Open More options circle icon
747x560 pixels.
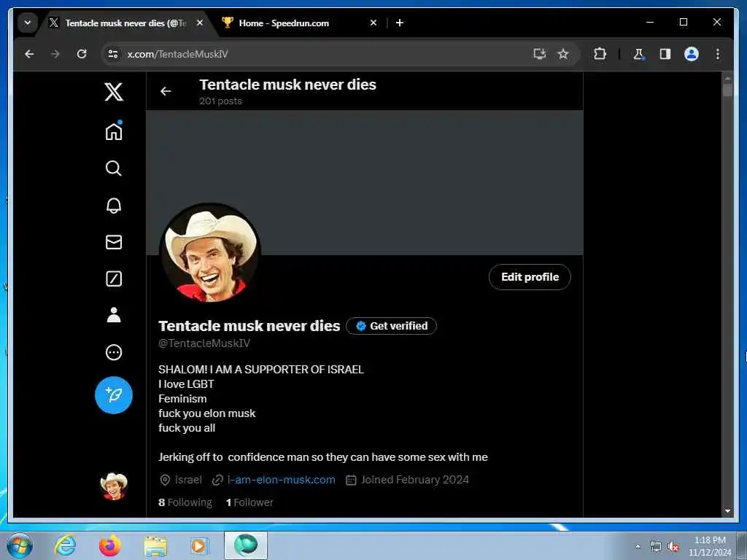[x=113, y=352]
